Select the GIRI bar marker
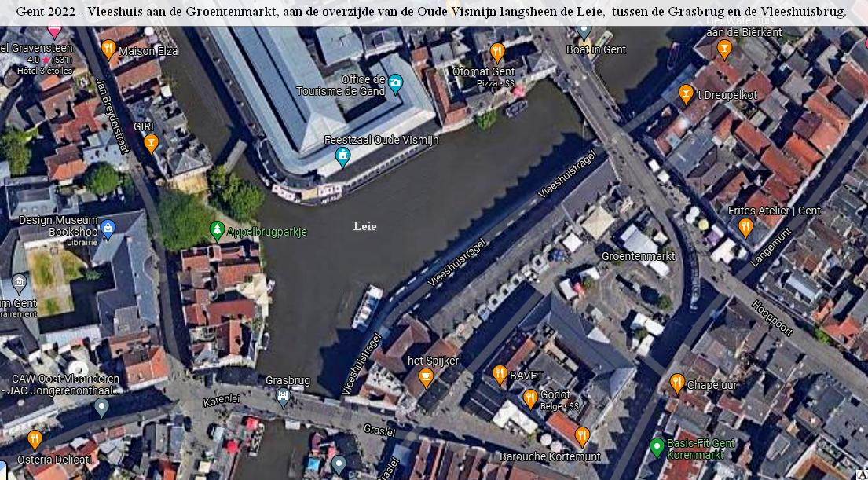Image resolution: width=868 pixels, height=480 pixels. (x=151, y=143)
